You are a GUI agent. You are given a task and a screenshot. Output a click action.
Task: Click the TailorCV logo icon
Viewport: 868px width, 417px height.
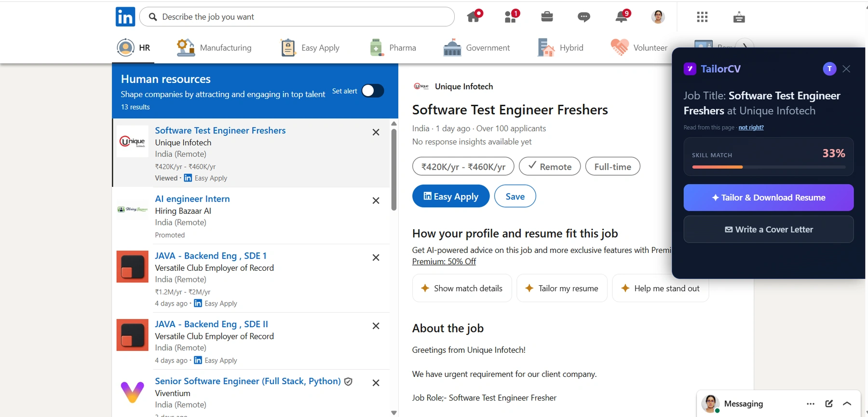pos(690,69)
